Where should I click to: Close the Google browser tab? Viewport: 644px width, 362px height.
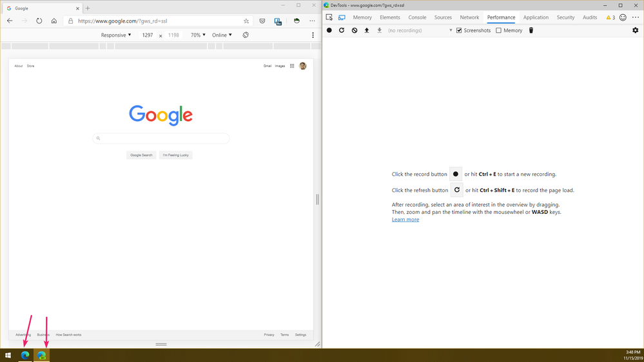[x=77, y=8]
